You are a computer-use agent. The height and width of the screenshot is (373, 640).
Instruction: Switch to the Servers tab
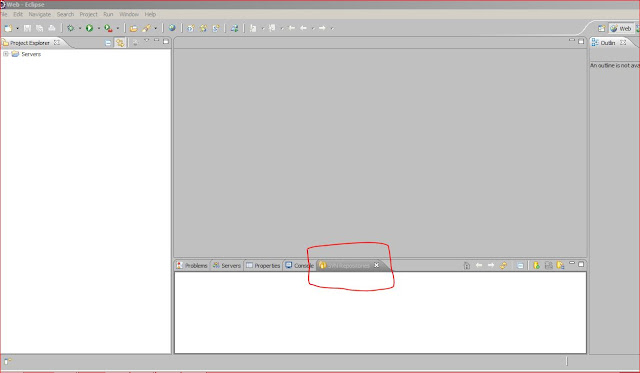tap(227, 265)
